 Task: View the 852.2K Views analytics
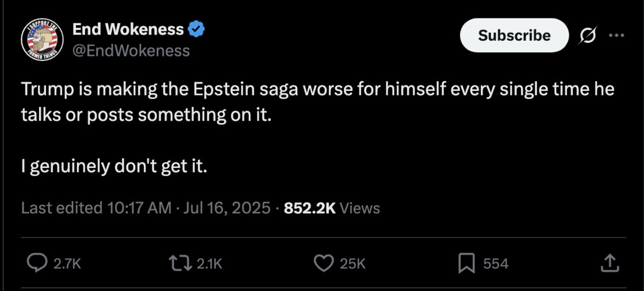332,208
